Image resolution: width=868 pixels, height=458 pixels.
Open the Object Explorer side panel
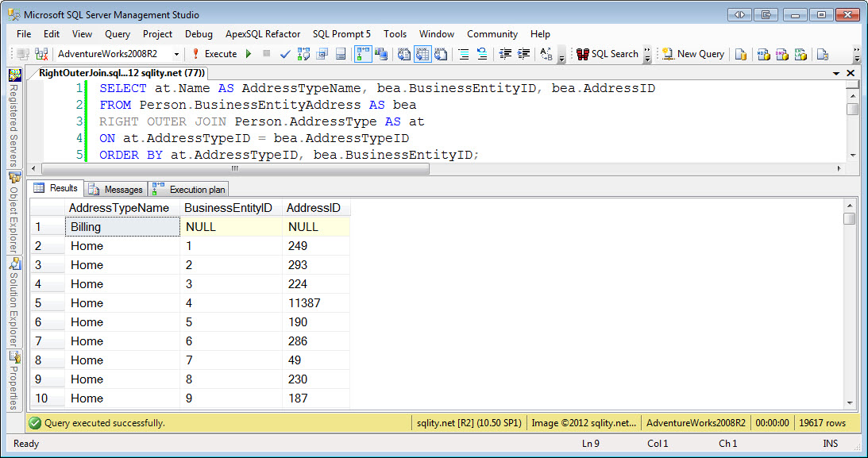[14, 213]
